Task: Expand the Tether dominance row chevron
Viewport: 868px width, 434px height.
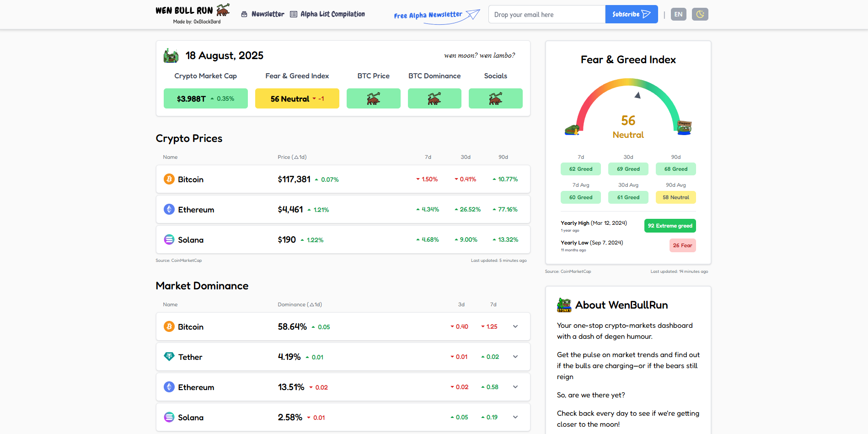Action: (x=515, y=357)
